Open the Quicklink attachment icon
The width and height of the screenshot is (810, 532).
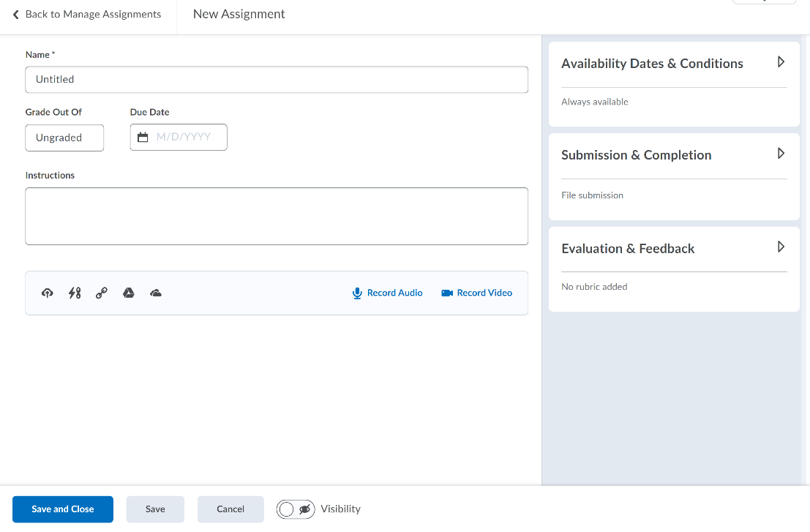(x=75, y=293)
